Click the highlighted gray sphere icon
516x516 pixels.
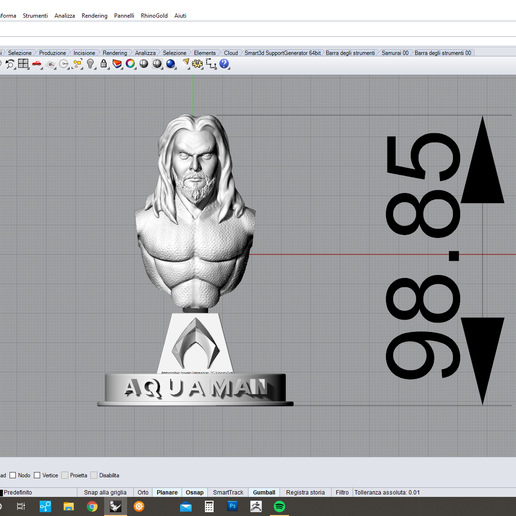pyautogui.click(x=157, y=64)
